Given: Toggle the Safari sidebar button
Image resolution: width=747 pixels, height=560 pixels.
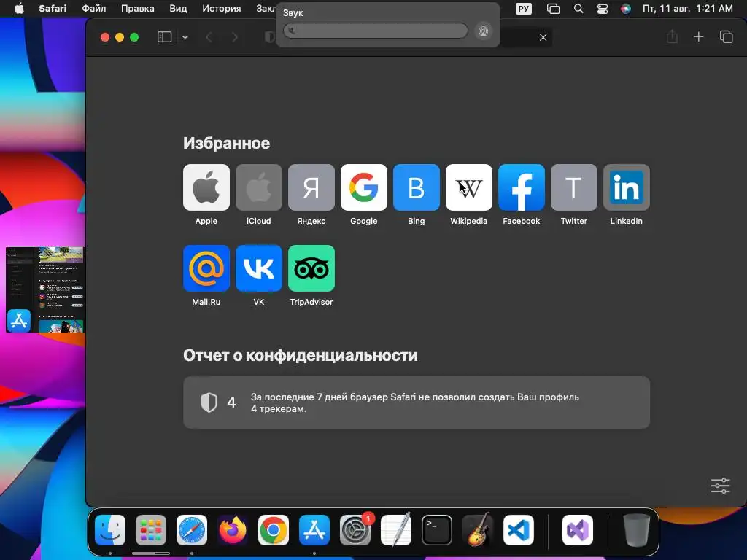Looking at the screenshot, I should click(164, 37).
